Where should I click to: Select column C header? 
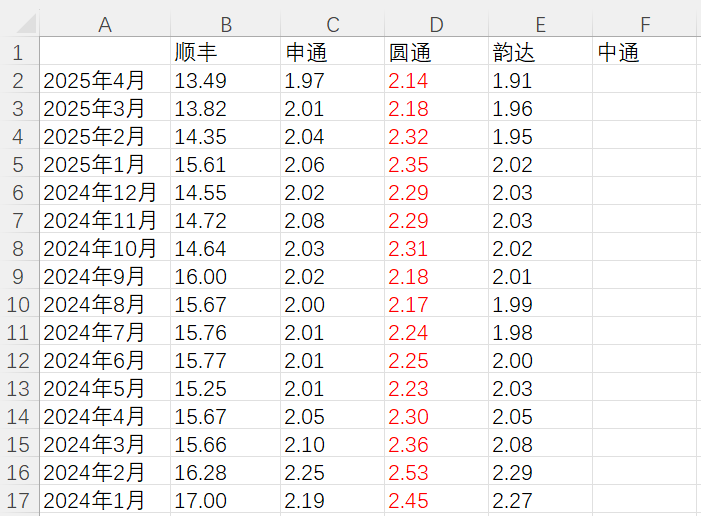point(333,24)
